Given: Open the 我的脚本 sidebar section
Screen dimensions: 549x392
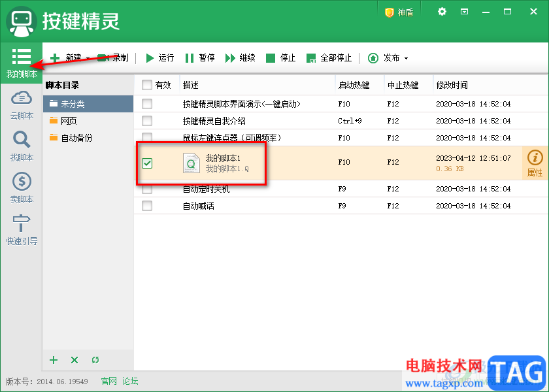Looking at the screenshot, I should tap(22, 63).
